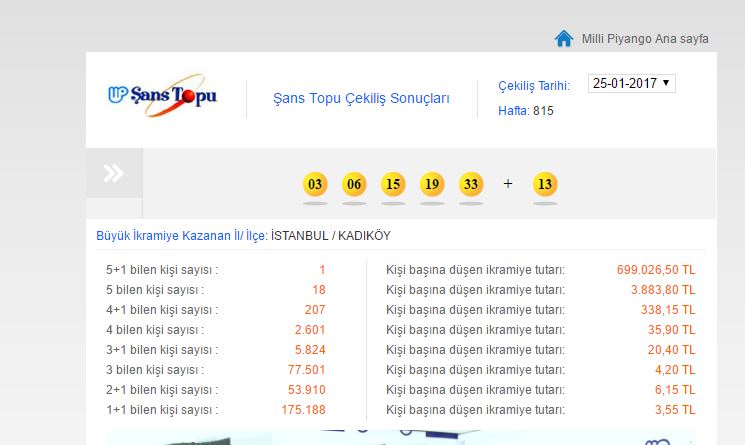The height and width of the screenshot is (445, 745).
Task: Click the Şans Topu logo
Action: tap(162, 96)
